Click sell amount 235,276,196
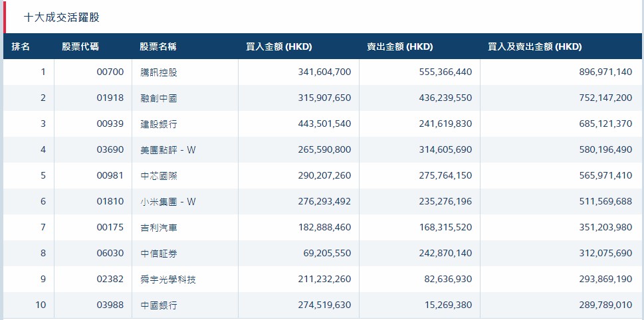Viewport: 644px width, 320px height. (x=446, y=201)
